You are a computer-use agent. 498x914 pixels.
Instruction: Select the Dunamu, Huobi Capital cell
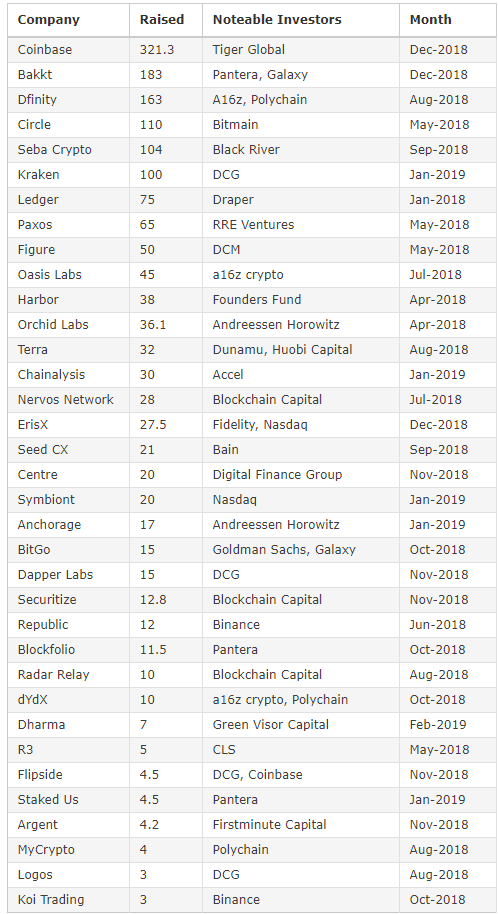[301, 350]
